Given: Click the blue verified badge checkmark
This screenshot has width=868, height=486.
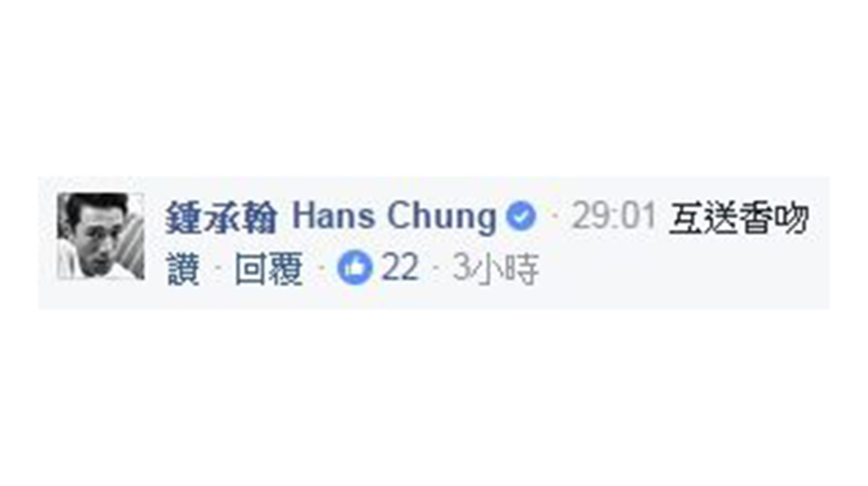Looking at the screenshot, I should click(521, 216).
